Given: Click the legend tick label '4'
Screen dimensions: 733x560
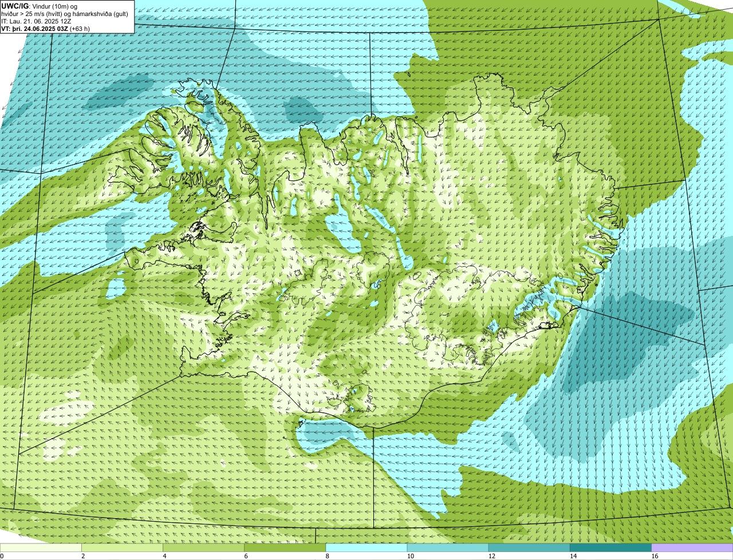Looking at the screenshot, I should [164, 556].
